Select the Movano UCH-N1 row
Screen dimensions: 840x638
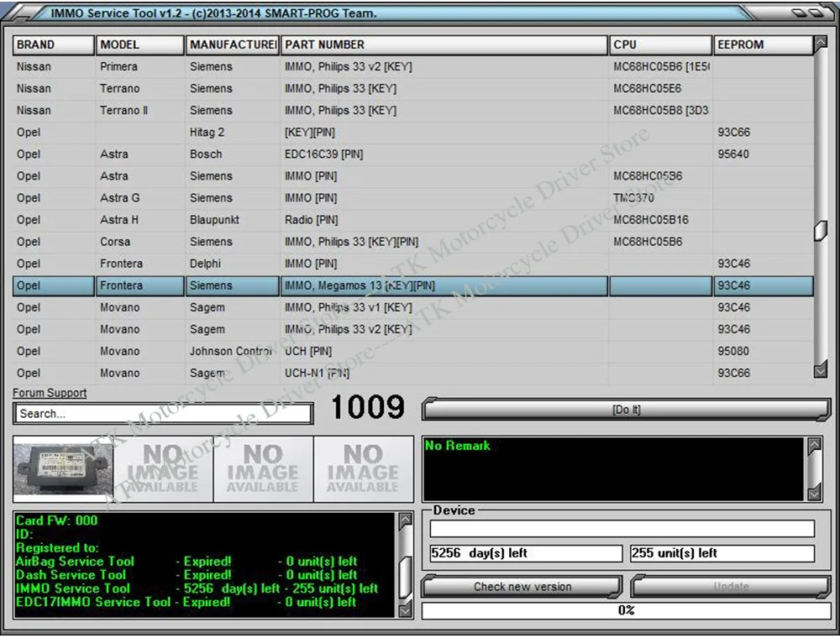(412, 373)
